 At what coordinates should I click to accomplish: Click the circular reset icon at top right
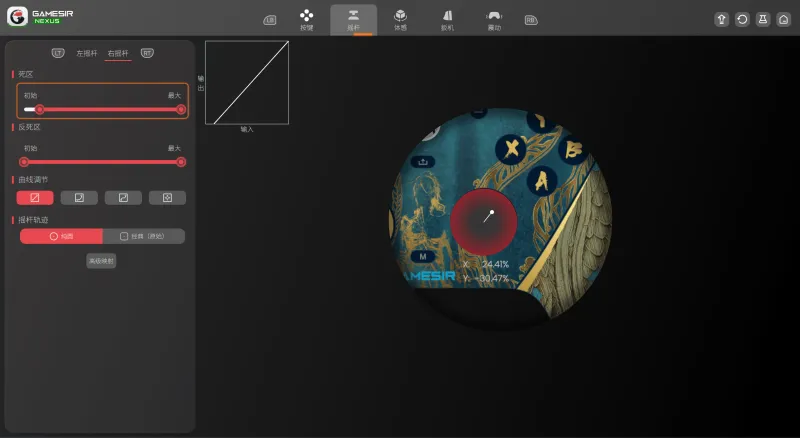pyautogui.click(x=742, y=19)
